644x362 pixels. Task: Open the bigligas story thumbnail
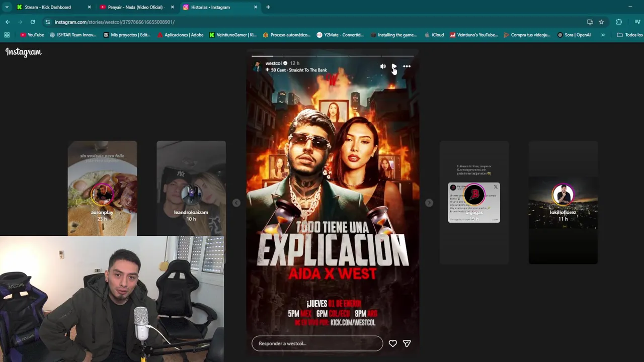click(x=474, y=203)
